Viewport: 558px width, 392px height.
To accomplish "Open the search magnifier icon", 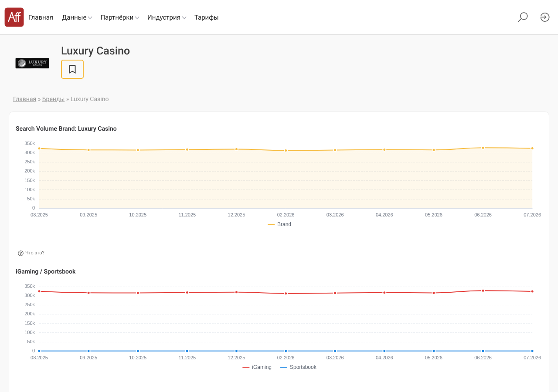I will coord(523,17).
